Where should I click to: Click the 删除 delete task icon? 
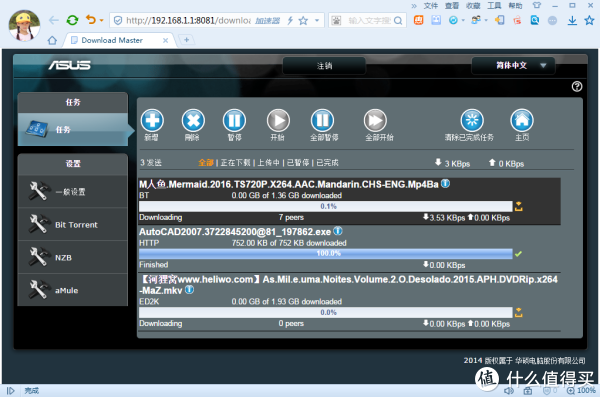pyautogui.click(x=193, y=120)
